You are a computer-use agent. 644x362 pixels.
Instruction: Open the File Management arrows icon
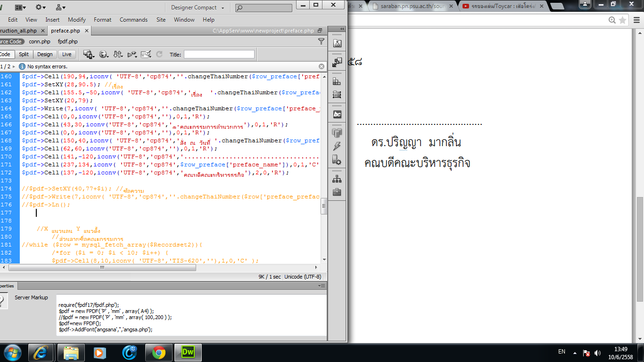(x=118, y=54)
